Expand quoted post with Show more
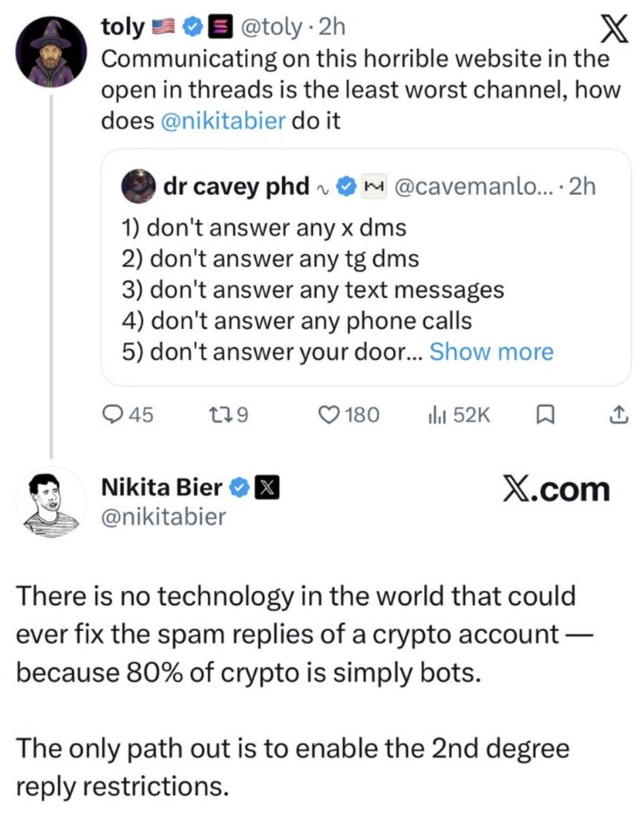This screenshot has width=644, height=815. pyautogui.click(x=492, y=352)
